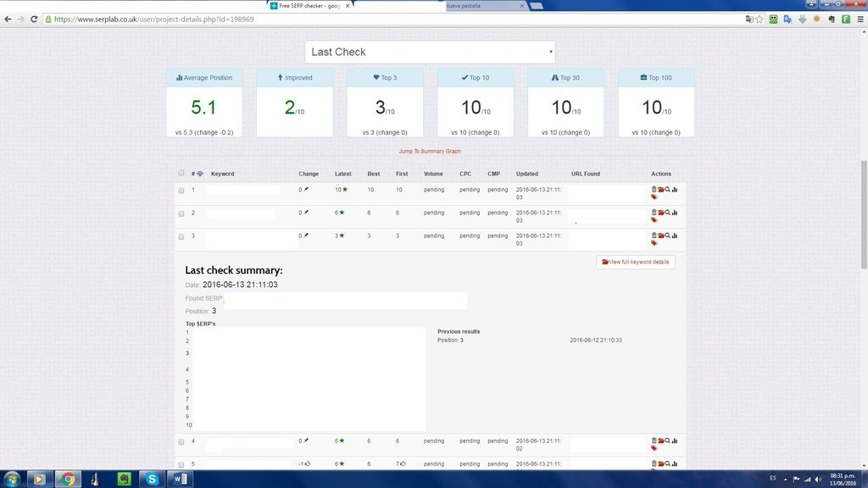Show the bar chart for row 3
Screen dimensions: 868x488
(x=674, y=236)
